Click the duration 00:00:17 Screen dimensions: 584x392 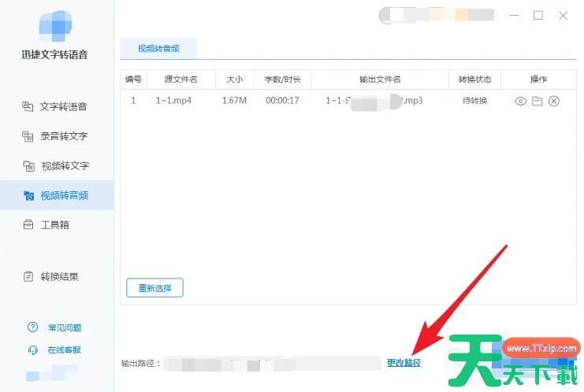[x=282, y=101]
